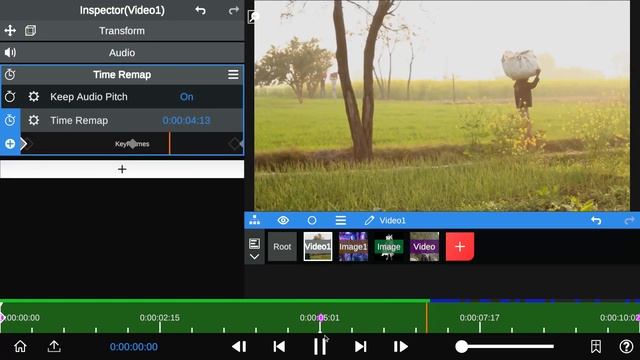Screen dimensions: 640x360
Task: Open the Transform section
Action: point(122,31)
